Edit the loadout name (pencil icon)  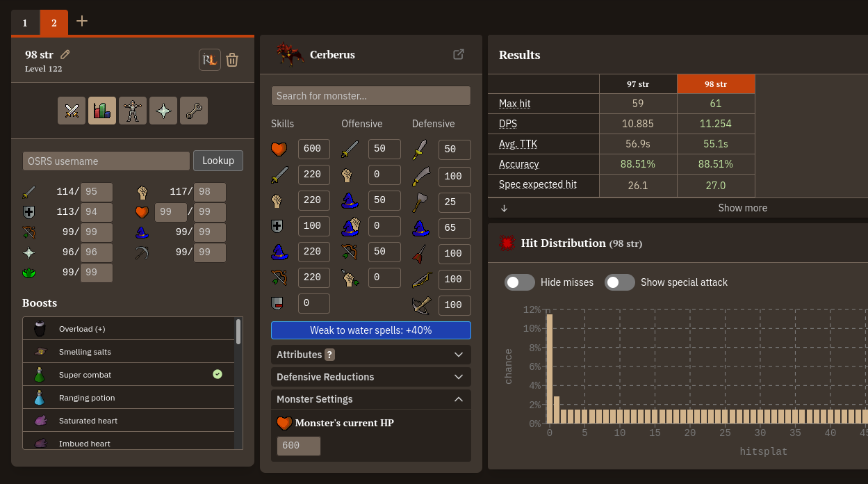click(65, 54)
